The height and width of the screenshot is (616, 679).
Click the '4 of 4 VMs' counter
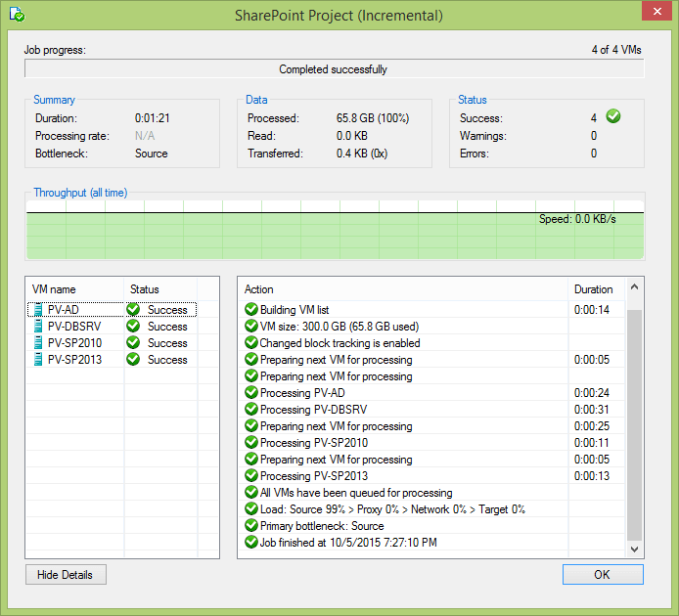[x=616, y=50]
